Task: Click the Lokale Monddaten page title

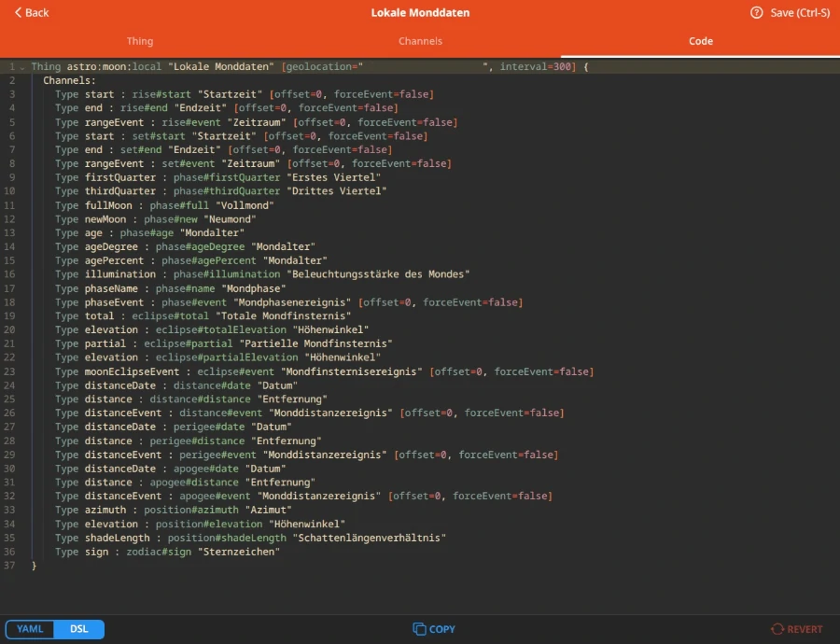Action: pyautogui.click(x=420, y=13)
